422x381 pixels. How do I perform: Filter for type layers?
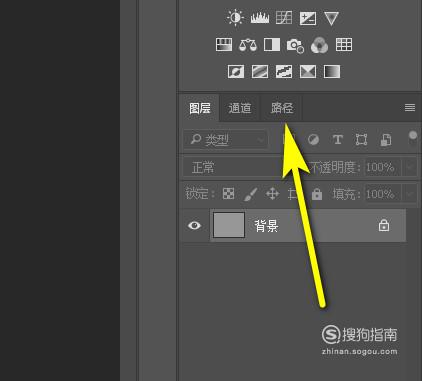tap(337, 139)
